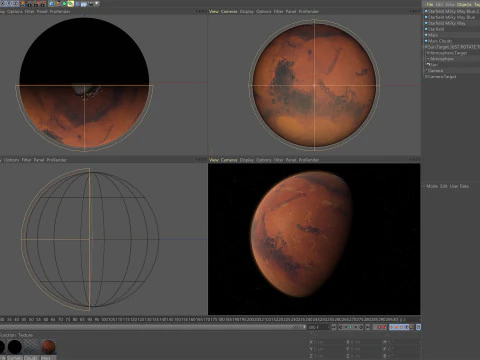This screenshot has height=360, width=480.
Task: Open Options menu of the lit Mars render viewport
Action: tap(264, 160)
